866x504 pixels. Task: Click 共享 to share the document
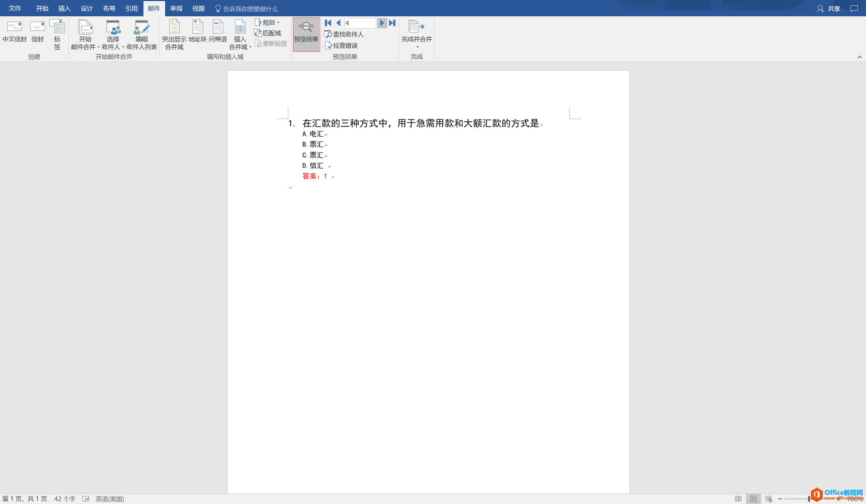point(834,8)
